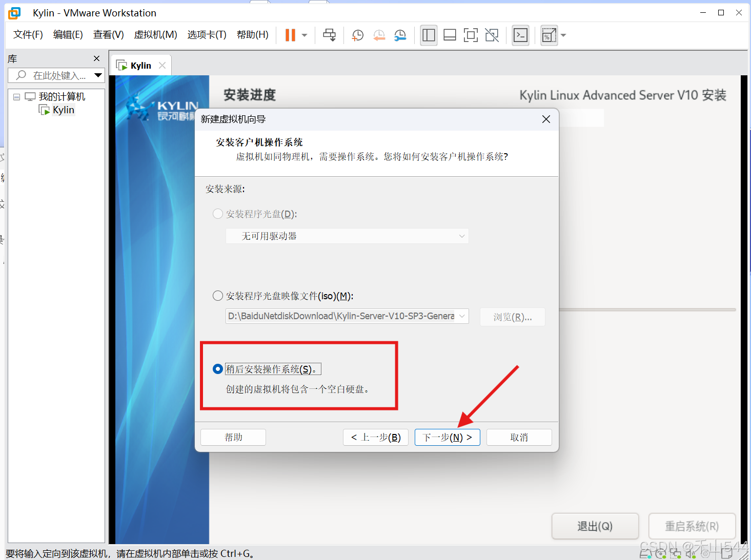The height and width of the screenshot is (560, 751).
Task: Click the Kylin Linux Advanced Server V10 title
Action: point(623,95)
